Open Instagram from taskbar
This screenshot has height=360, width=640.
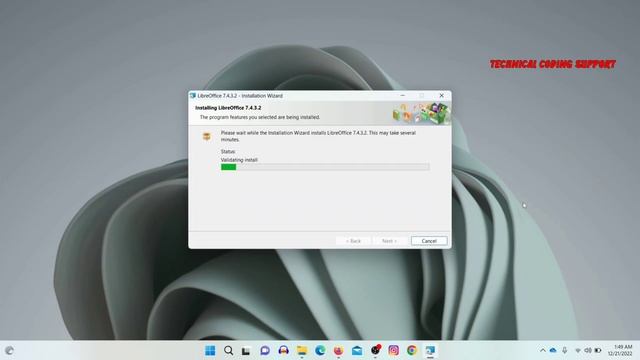coord(393,350)
